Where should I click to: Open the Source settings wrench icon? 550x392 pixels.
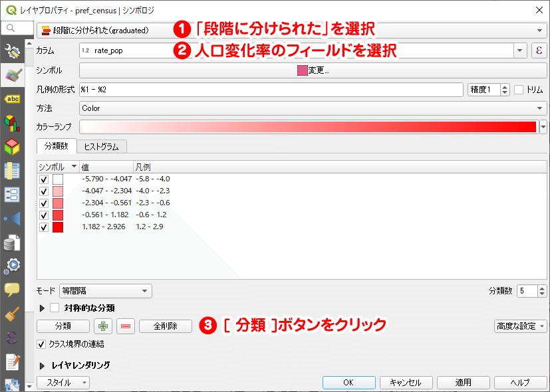coord(12,52)
